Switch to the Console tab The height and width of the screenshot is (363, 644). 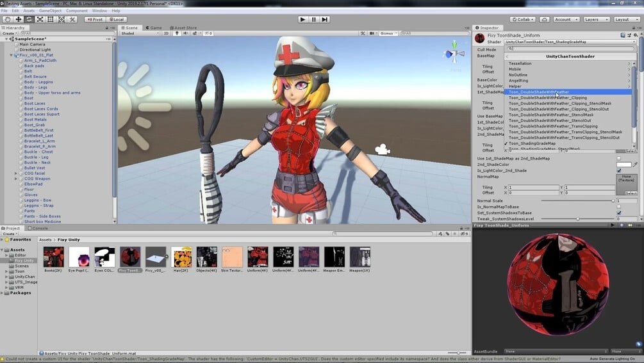[38, 228]
